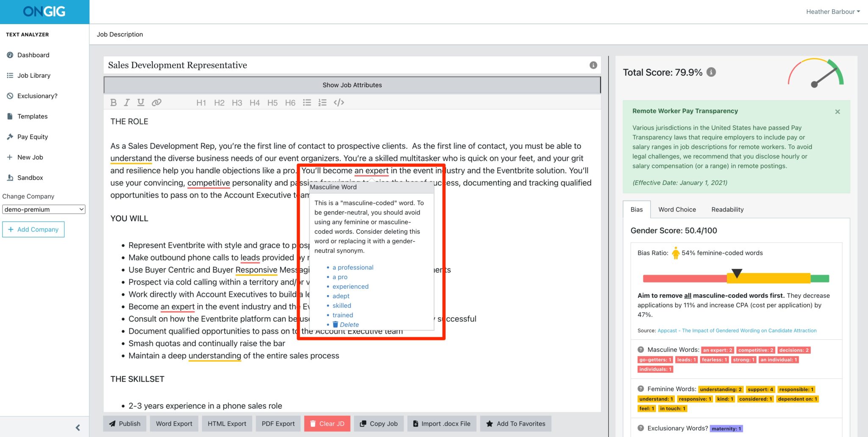The image size is (868, 437).
Task: Open the Sandbox
Action: click(30, 177)
